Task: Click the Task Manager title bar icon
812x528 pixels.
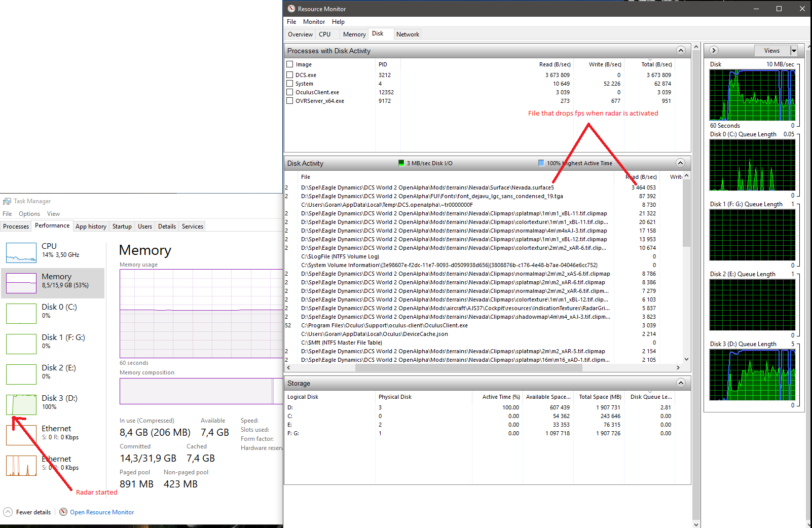Action: coord(7,201)
